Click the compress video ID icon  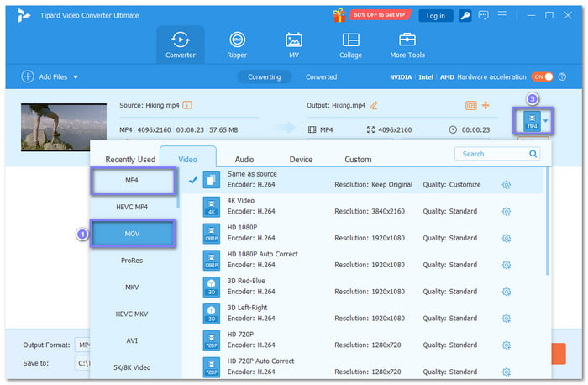pos(471,105)
